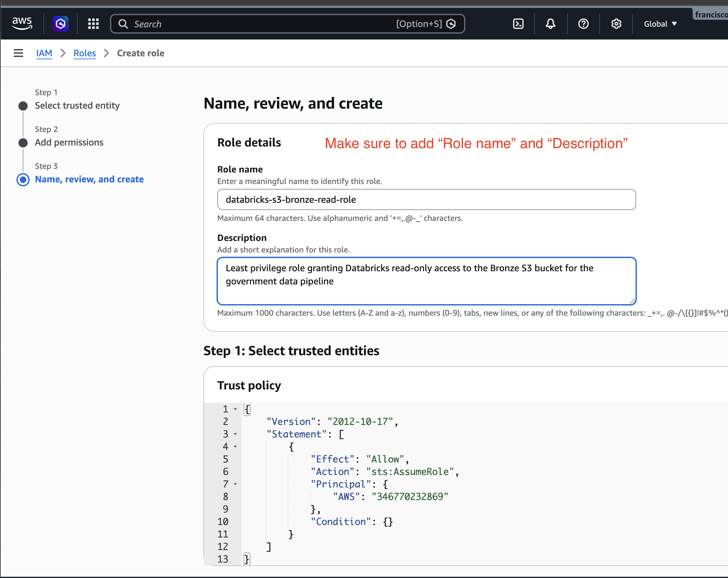This screenshot has height=578, width=728.
Task: Click the "346770232869" account ID value
Action: click(410, 497)
